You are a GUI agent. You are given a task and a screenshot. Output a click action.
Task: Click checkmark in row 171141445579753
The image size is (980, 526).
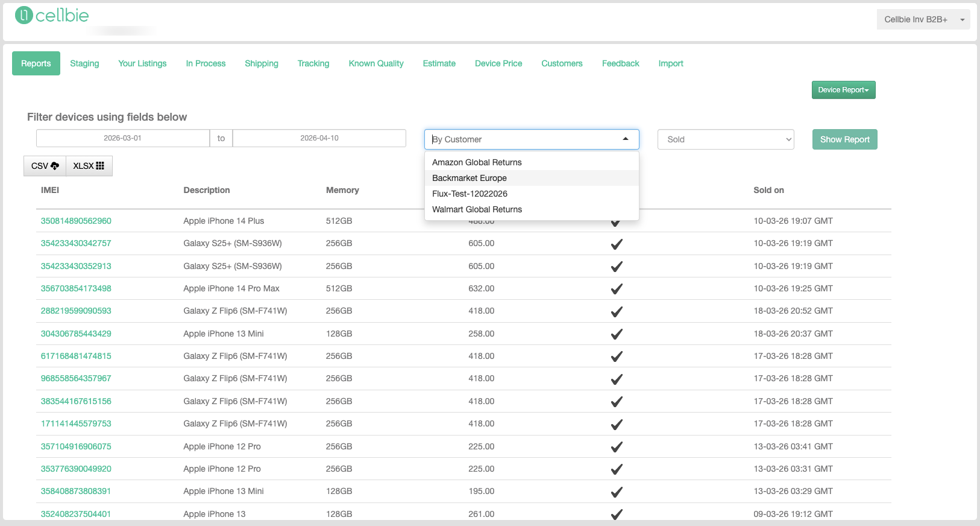(617, 425)
